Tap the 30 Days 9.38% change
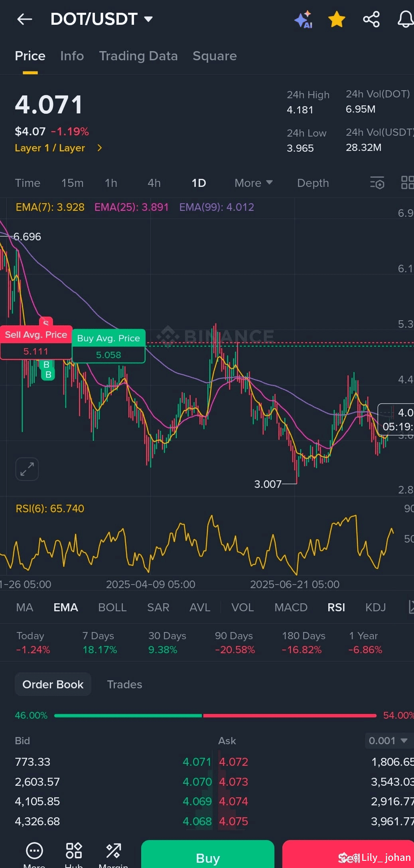The image size is (414, 868). click(x=167, y=642)
